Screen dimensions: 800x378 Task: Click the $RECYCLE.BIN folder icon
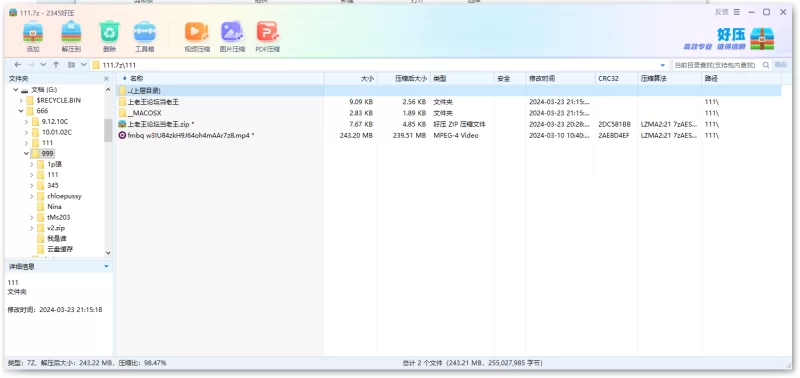[30, 100]
